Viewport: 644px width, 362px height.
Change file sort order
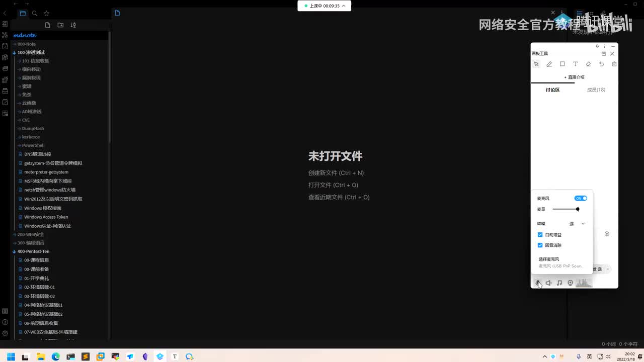(73, 25)
